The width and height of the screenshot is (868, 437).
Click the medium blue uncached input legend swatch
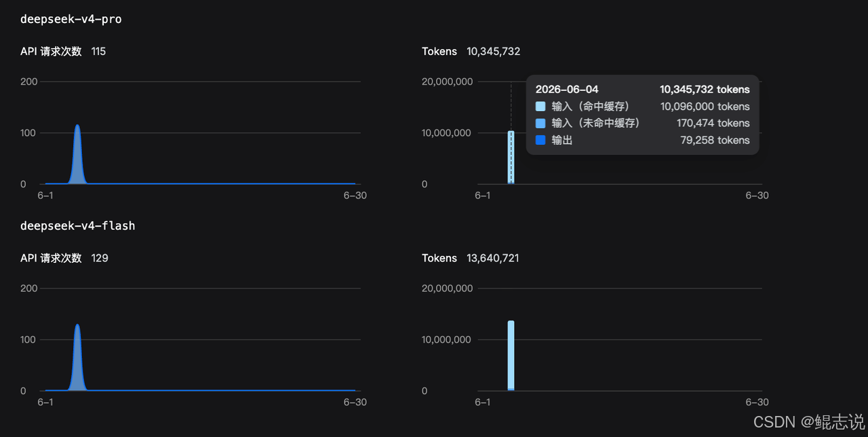pyautogui.click(x=540, y=123)
